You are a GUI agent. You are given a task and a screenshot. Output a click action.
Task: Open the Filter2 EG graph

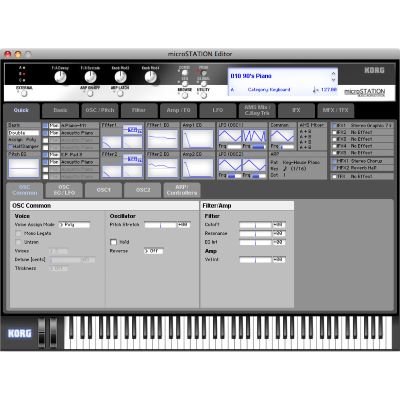tap(162, 168)
